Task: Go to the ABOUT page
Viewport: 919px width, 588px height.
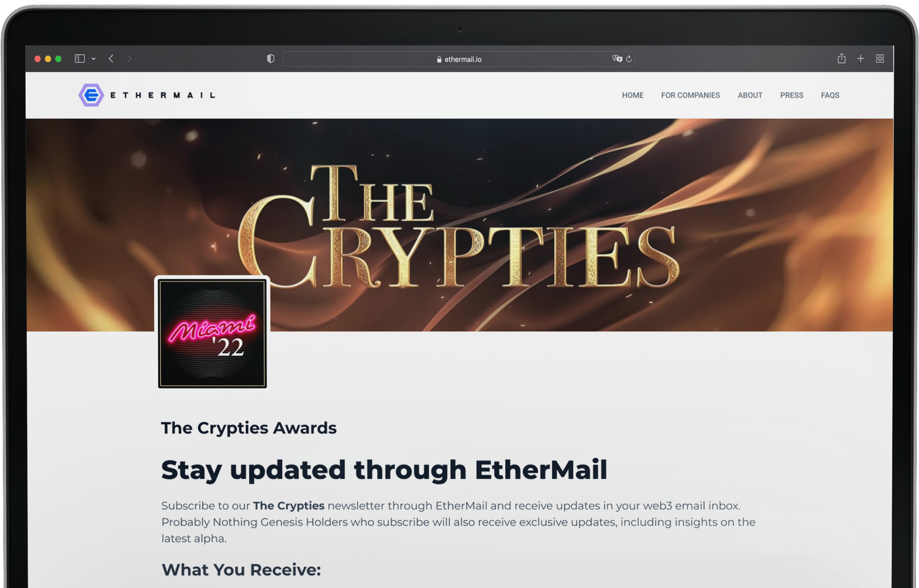Action: tap(750, 95)
